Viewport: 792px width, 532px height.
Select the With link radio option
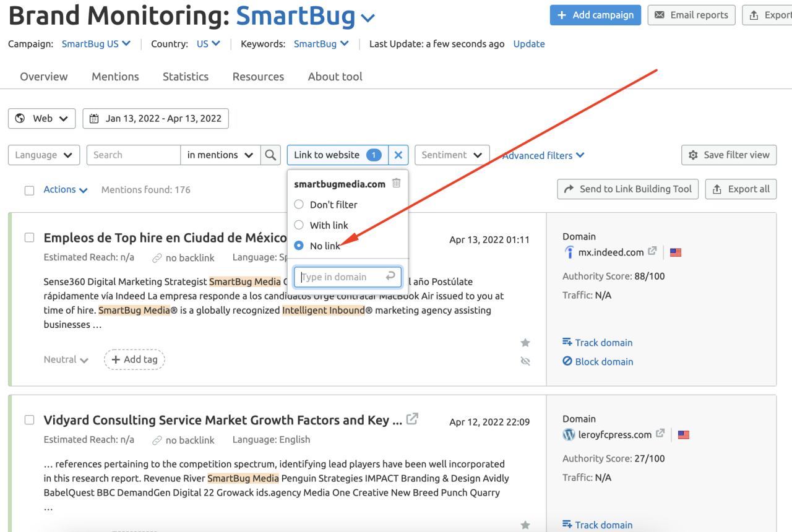coord(299,225)
